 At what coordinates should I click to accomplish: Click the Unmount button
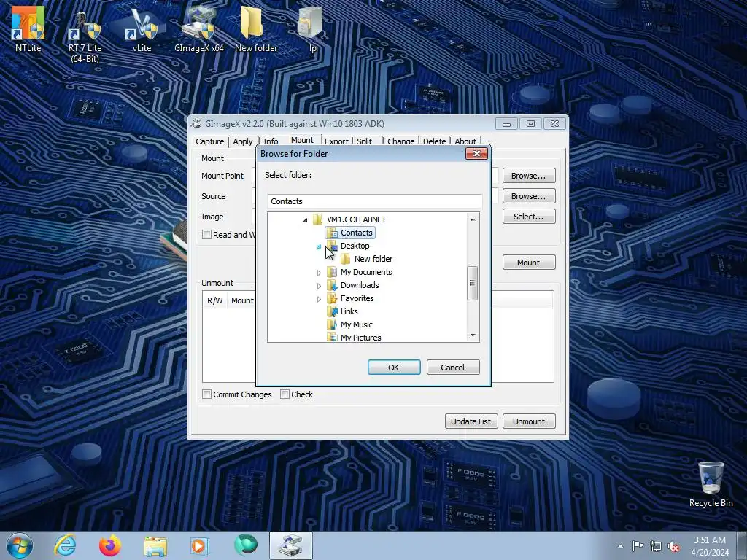[529, 421]
